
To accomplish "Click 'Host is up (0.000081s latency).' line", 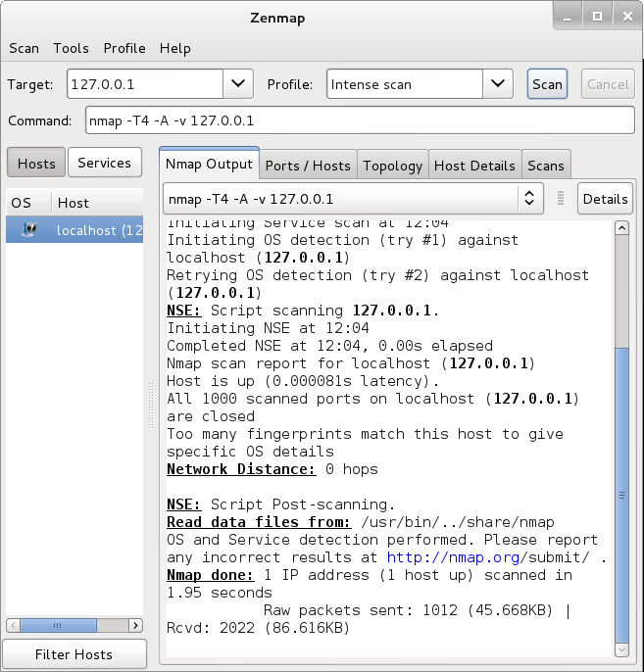I will pyautogui.click(x=303, y=381).
